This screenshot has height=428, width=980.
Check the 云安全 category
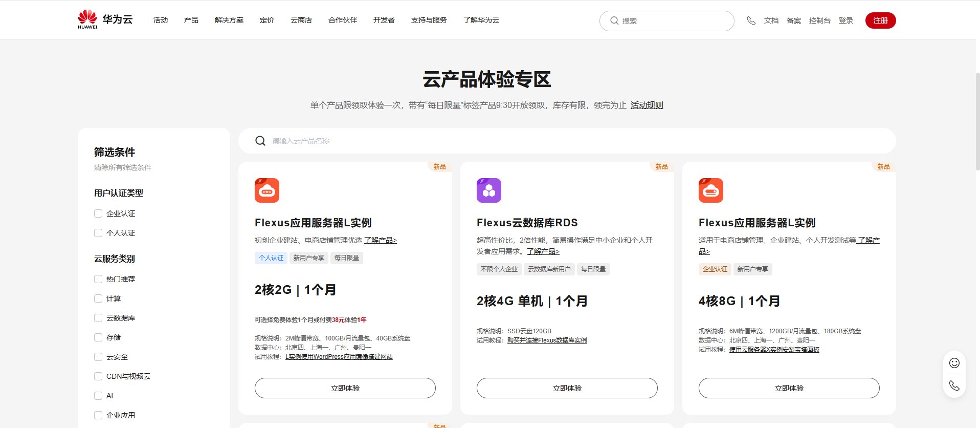point(98,357)
